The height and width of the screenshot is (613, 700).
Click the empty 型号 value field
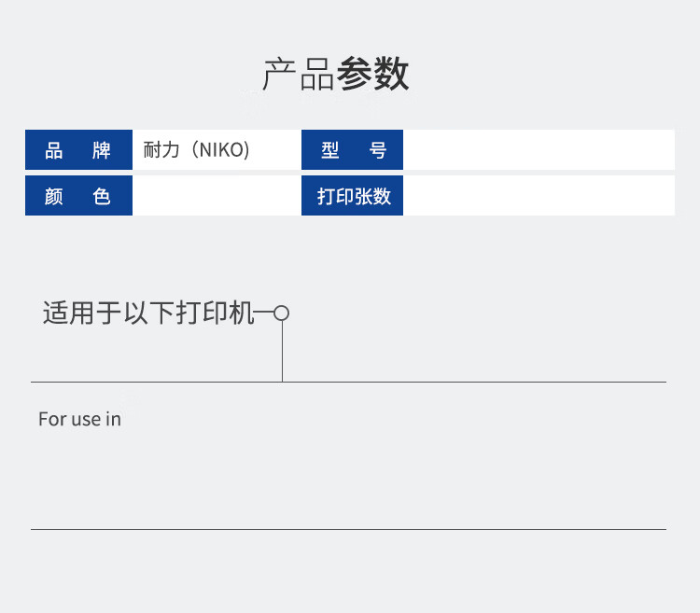tap(539, 150)
